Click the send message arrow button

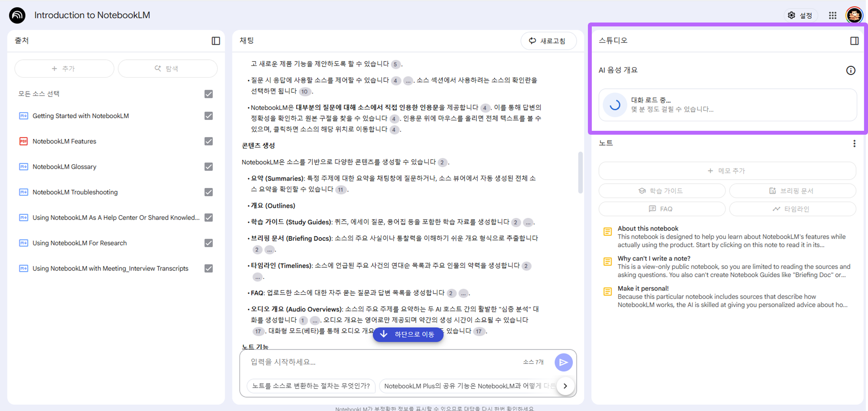(563, 362)
